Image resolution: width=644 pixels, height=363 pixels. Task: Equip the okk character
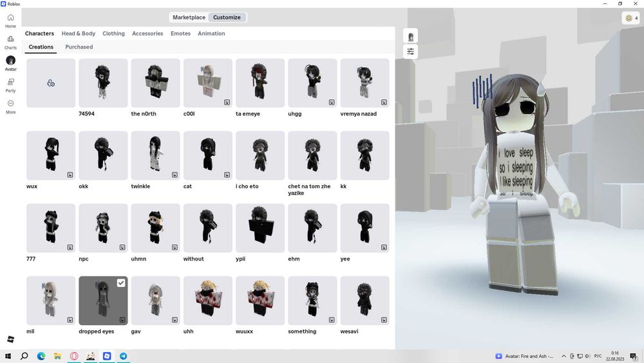[103, 155]
